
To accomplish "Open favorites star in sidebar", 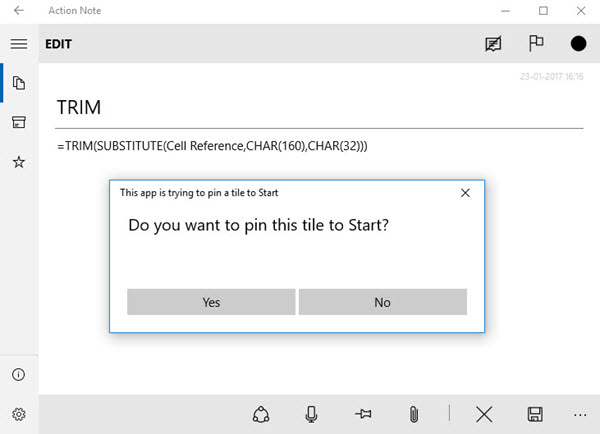I will (19, 162).
